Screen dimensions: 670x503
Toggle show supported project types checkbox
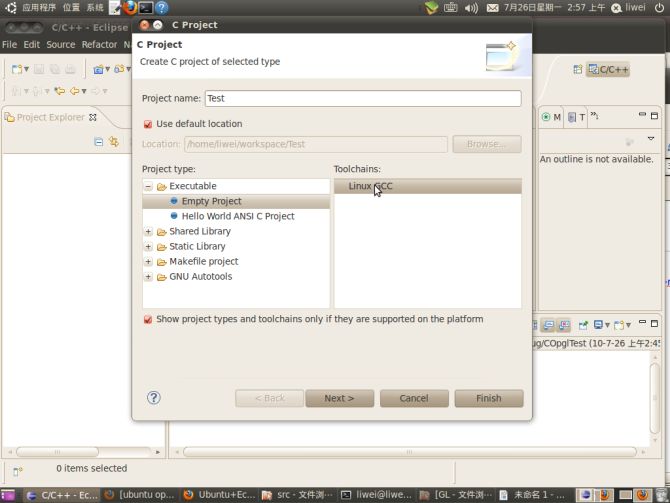tap(148, 320)
